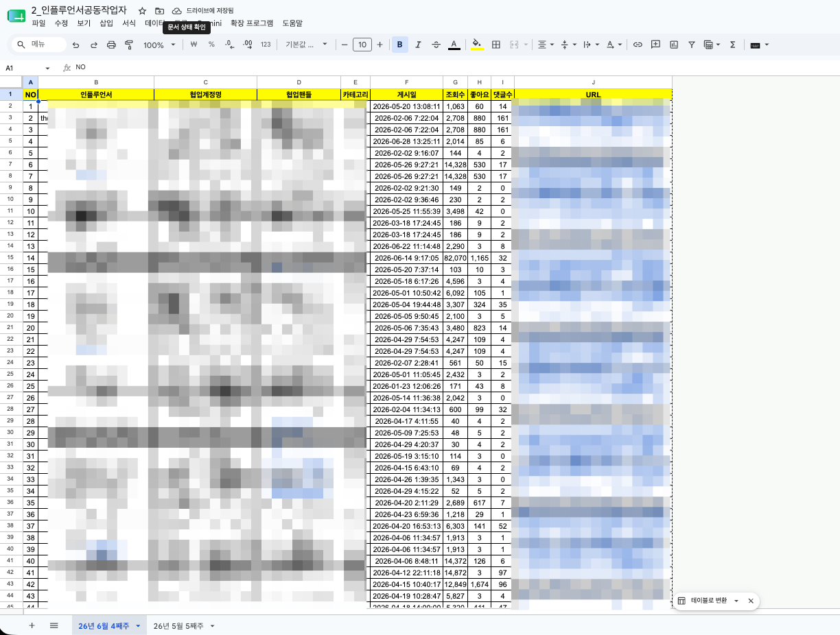Open the 확장 프로그램 menu
This screenshot has width=840, height=635.
[x=252, y=23]
